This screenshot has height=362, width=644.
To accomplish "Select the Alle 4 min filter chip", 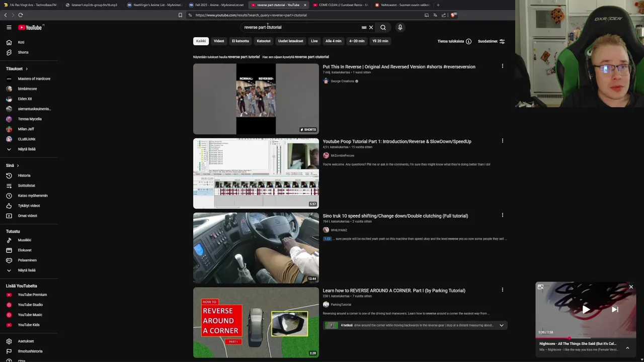I will click(333, 41).
